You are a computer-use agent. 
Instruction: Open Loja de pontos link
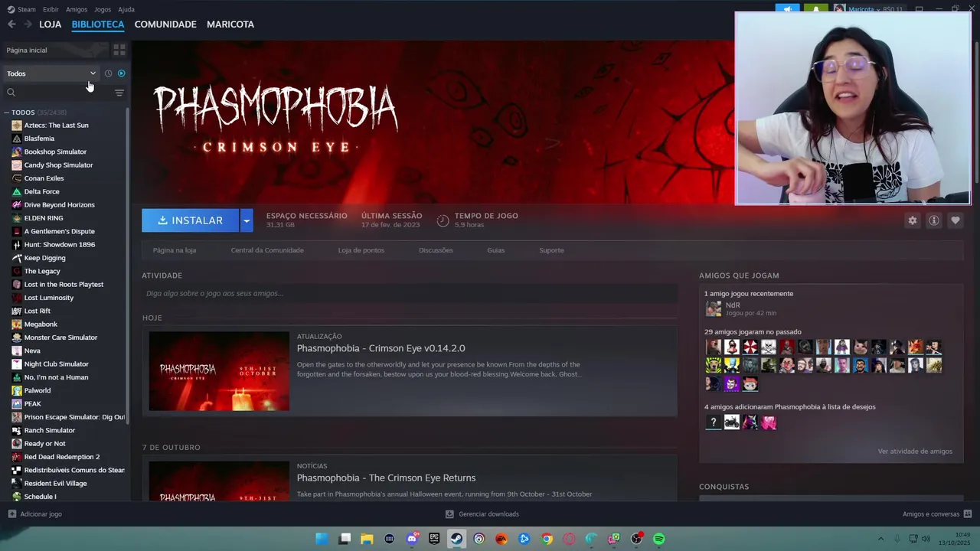coord(361,250)
